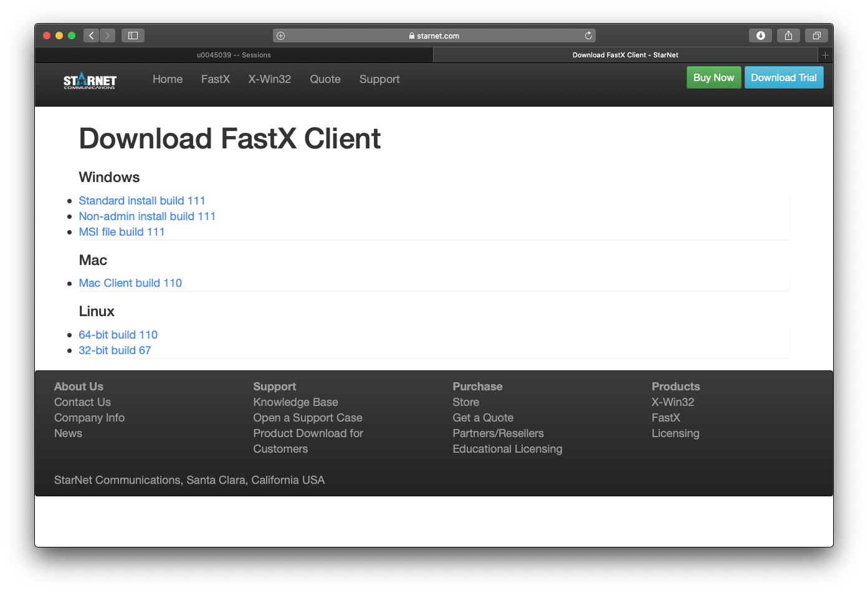Image resolution: width=868 pixels, height=593 pixels.
Task: Open the Knowledge Base link
Action: coord(295,402)
